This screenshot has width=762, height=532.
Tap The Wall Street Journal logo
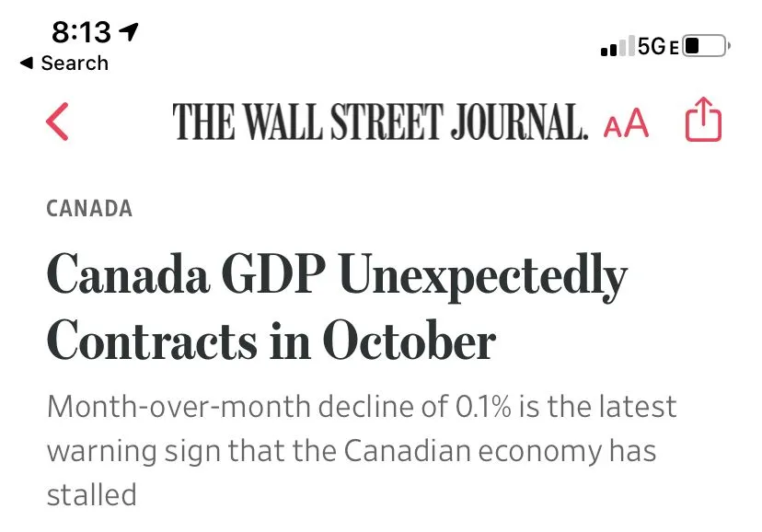pos(379,121)
